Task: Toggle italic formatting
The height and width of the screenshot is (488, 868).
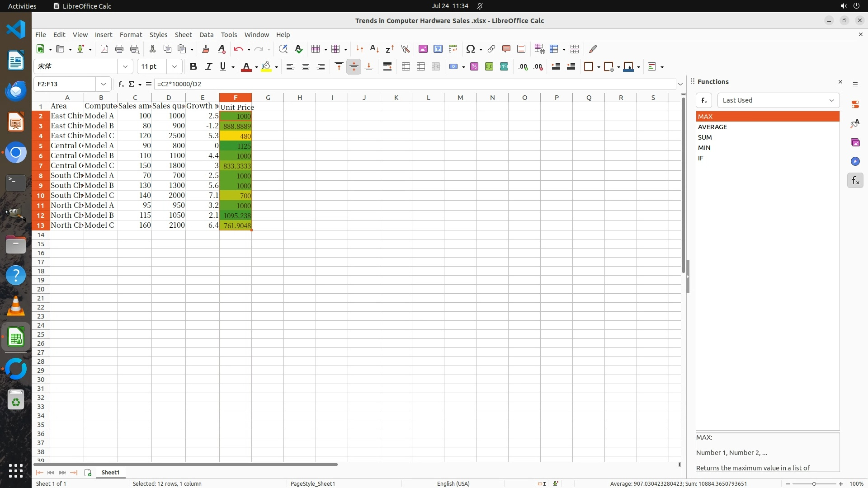Action: pyautogui.click(x=208, y=66)
